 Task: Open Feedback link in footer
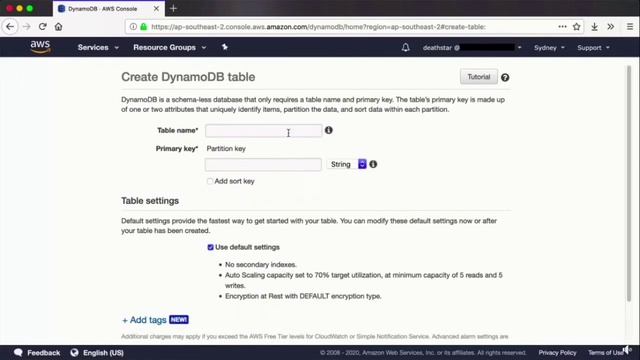coord(44,353)
